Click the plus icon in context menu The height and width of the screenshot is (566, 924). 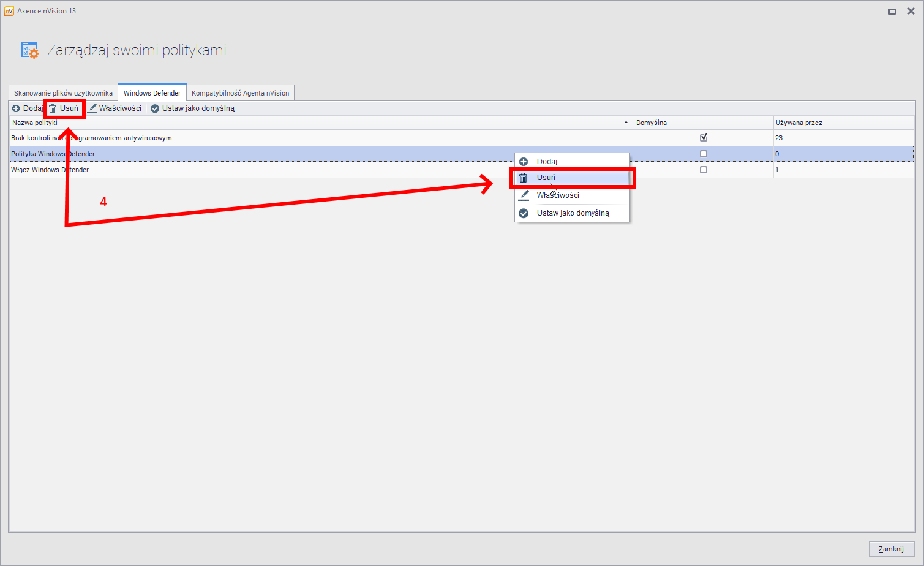(524, 162)
